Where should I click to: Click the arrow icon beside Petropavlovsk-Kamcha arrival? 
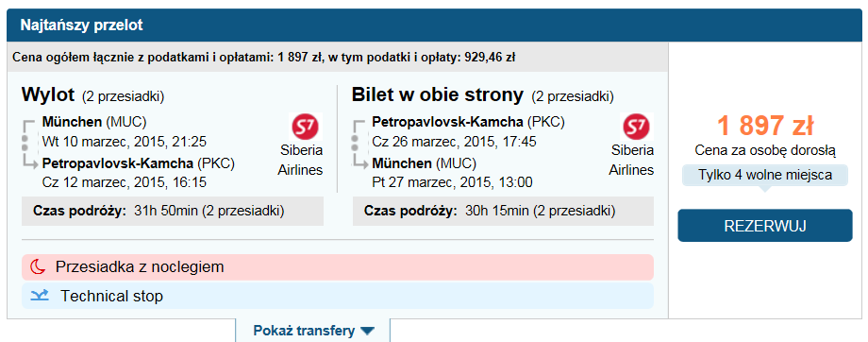point(31,161)
